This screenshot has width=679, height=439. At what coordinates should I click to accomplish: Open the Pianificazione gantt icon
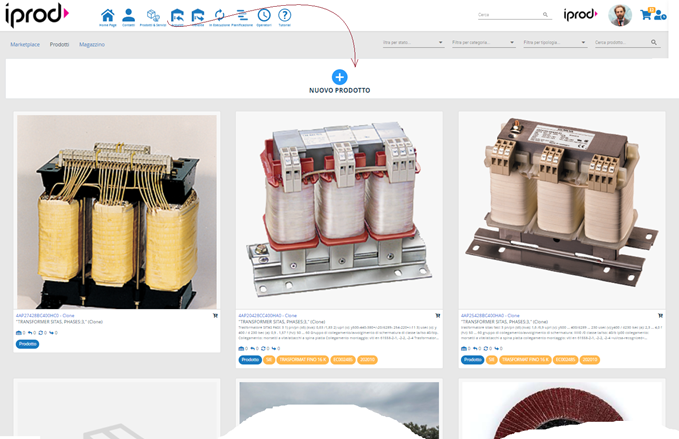(242, 15)
